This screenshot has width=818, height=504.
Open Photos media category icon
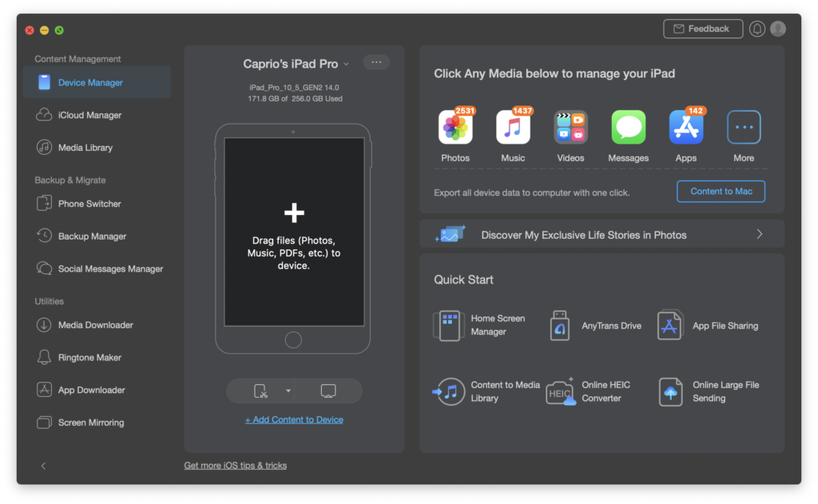[455, 127]
